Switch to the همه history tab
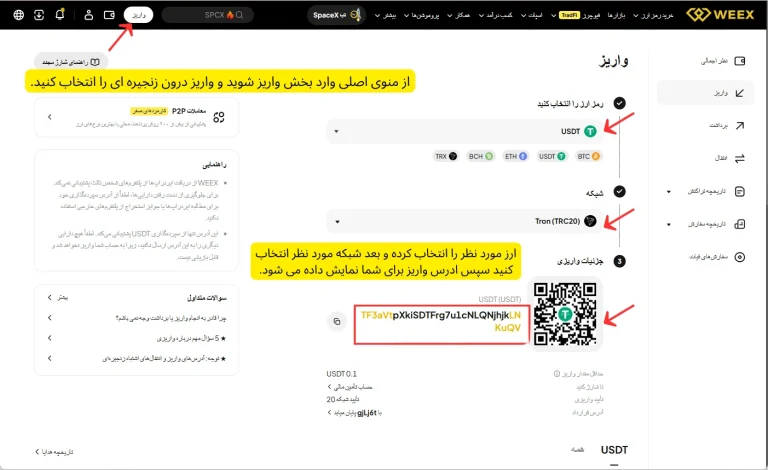Viewport: 768px width, 470px height. tap(577, 449)
